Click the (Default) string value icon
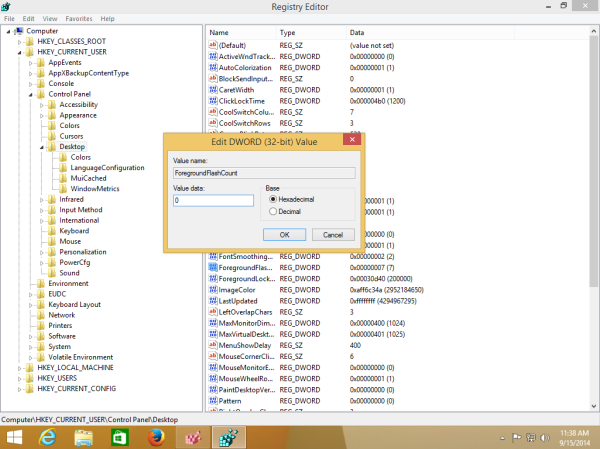This screenshot has height=449, width=600. pyautogui.click(x=213, y=45)
